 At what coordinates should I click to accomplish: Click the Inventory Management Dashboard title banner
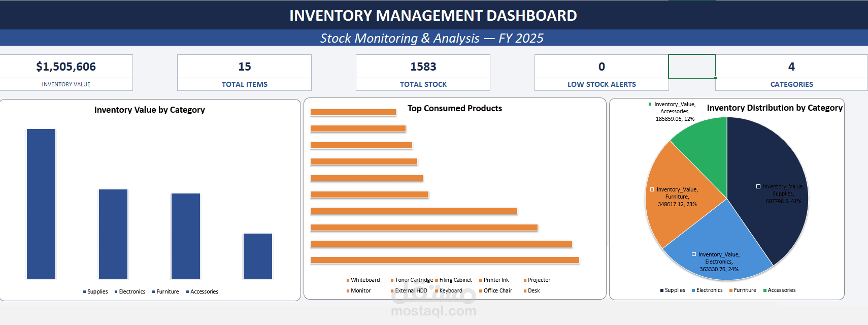(433, 16)
